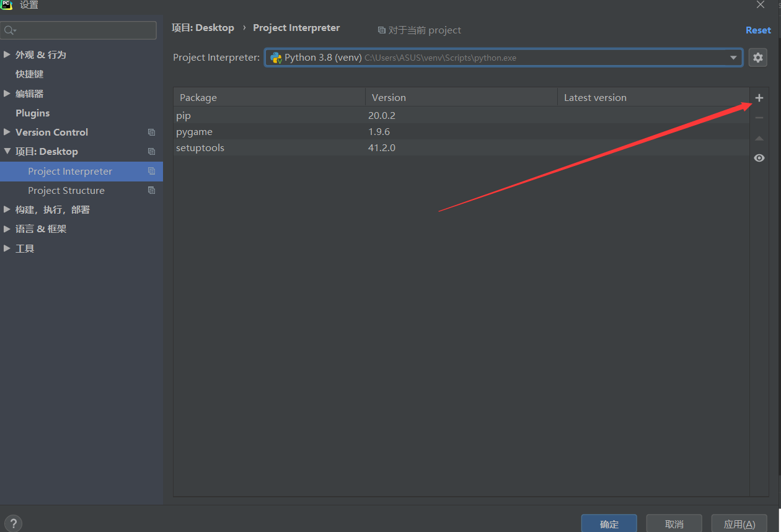Close the 设置 dialog window
This screenshot has height=532, width=781.
[761, 5]
